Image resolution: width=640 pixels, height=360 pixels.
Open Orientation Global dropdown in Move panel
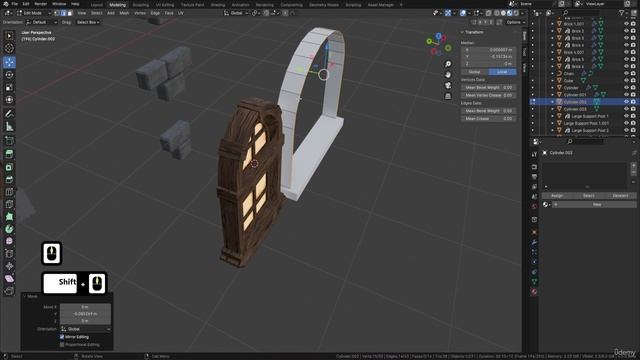[86, 329]
